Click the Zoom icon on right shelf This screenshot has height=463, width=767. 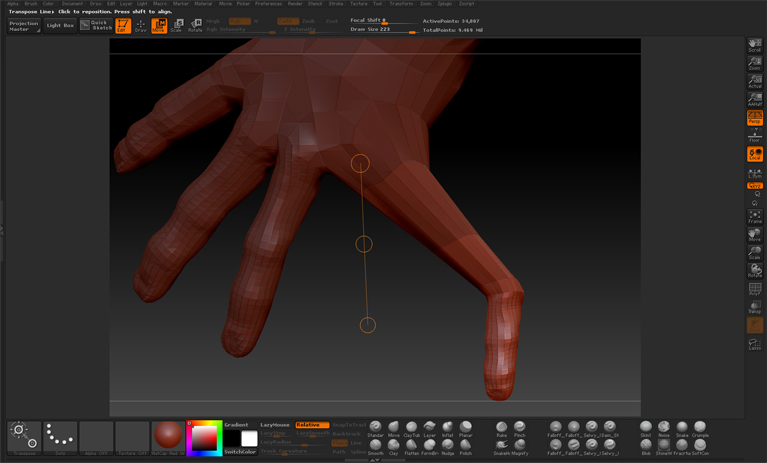[754, 63]
